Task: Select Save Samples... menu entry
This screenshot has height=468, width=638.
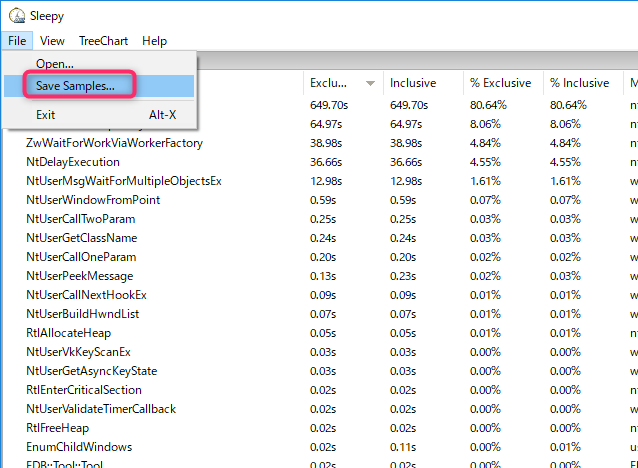Action: (x=99, y=86)
